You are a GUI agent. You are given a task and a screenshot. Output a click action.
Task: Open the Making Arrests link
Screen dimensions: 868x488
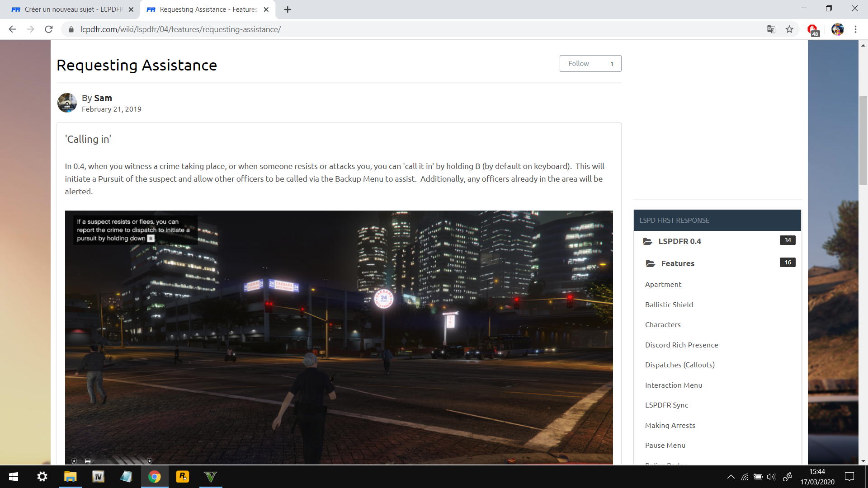(x=670, y=425)
